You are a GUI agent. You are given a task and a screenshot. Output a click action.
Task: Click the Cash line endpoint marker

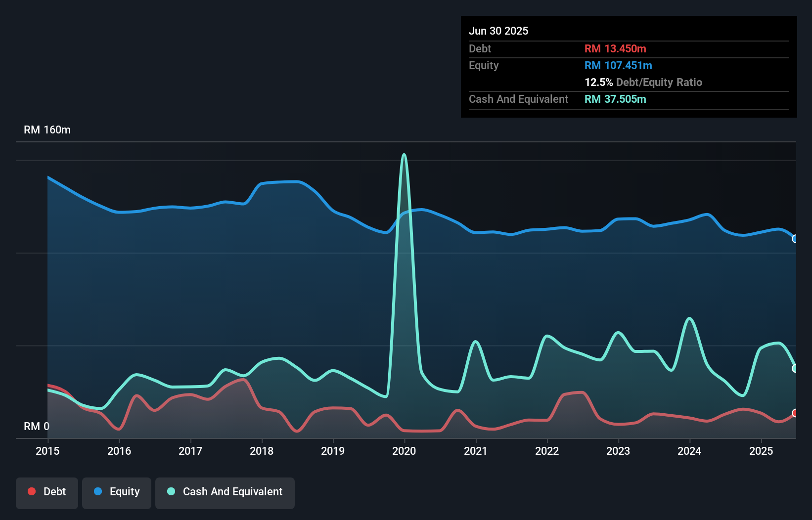point(795,368)
